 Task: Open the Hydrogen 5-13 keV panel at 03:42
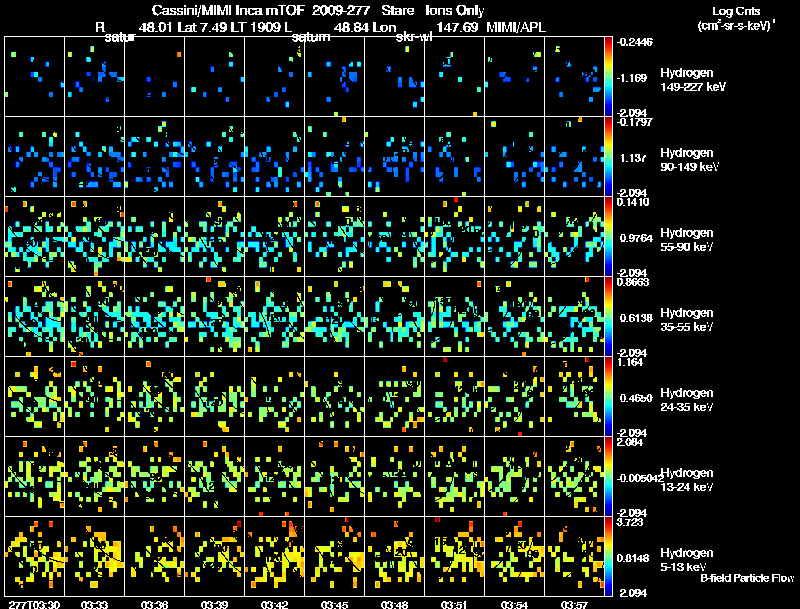click(274, 556)
